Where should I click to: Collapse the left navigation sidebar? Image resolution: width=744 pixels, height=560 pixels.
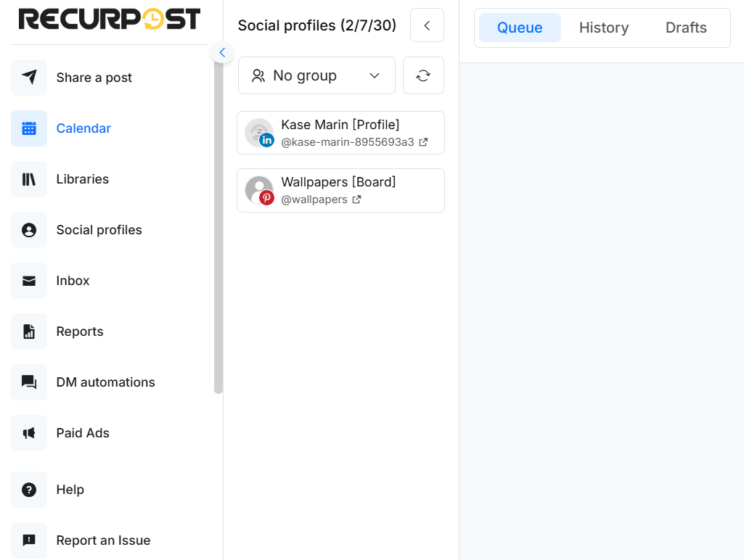[x=221, y=52]
